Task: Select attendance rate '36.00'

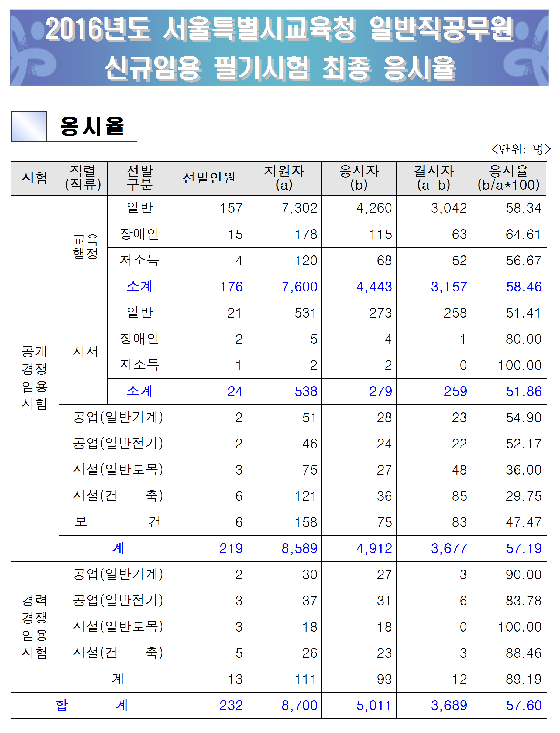Action: coord(524,470)
